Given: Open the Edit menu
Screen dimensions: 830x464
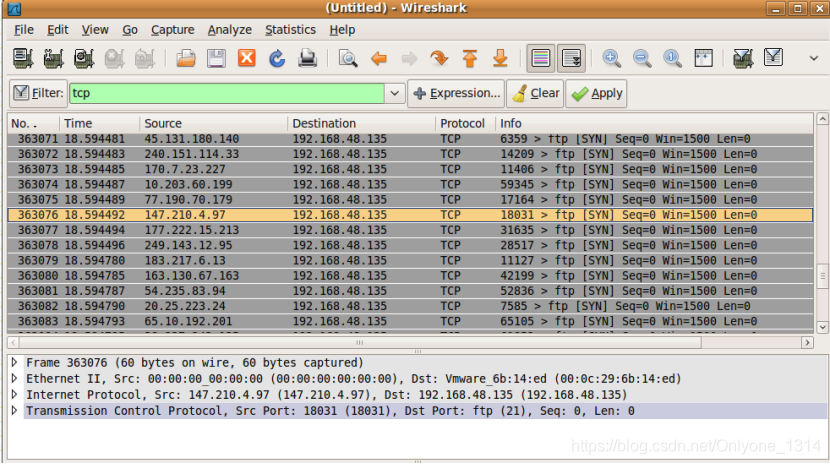Looking at the screenshot, I should (x=58, y=30).
